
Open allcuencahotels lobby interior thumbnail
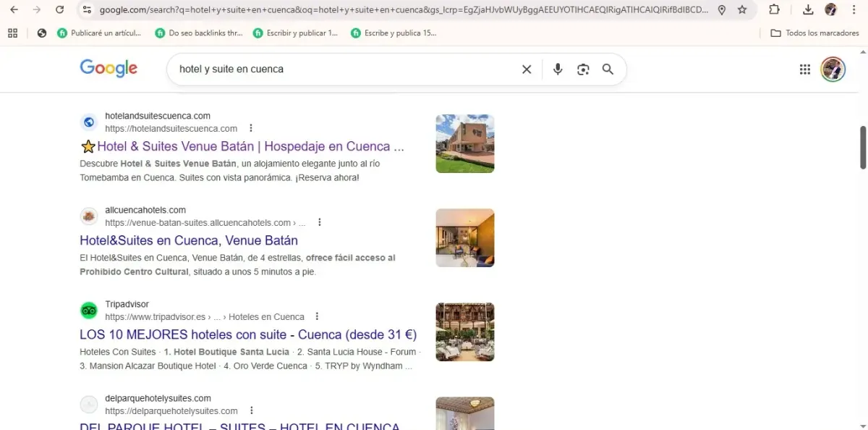[x=465, y=238]
